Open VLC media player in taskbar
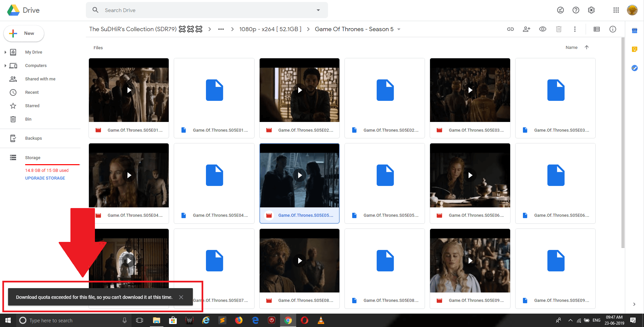644x327 pixels. click(x=321, y=321)
